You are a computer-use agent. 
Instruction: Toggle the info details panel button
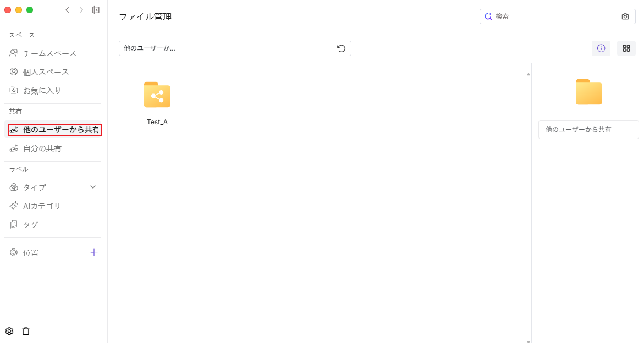(x=601, y=48)
